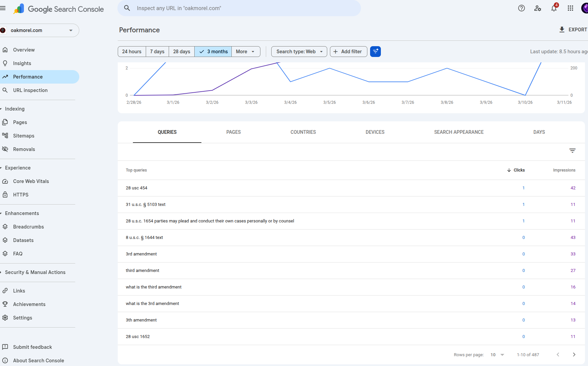Switch to the Pages tab

[233, 132]
